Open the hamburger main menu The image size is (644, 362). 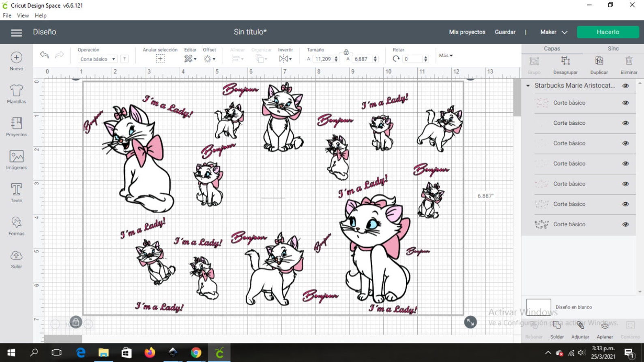(x=16, y=32)
